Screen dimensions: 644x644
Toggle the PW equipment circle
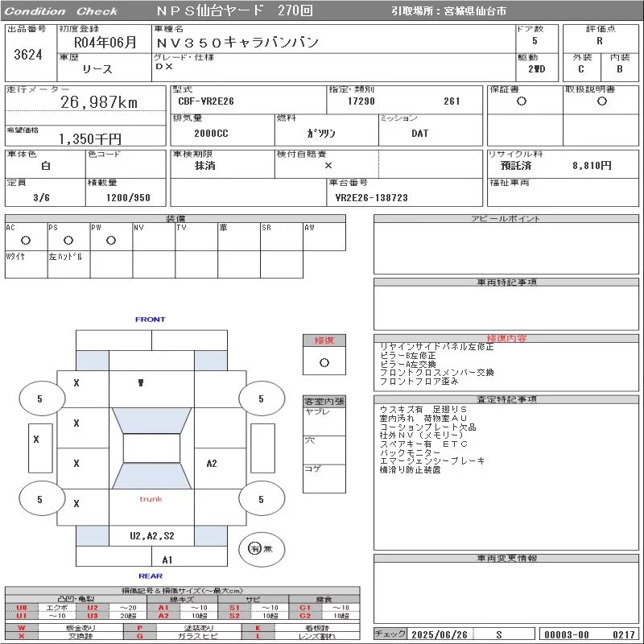111,240
